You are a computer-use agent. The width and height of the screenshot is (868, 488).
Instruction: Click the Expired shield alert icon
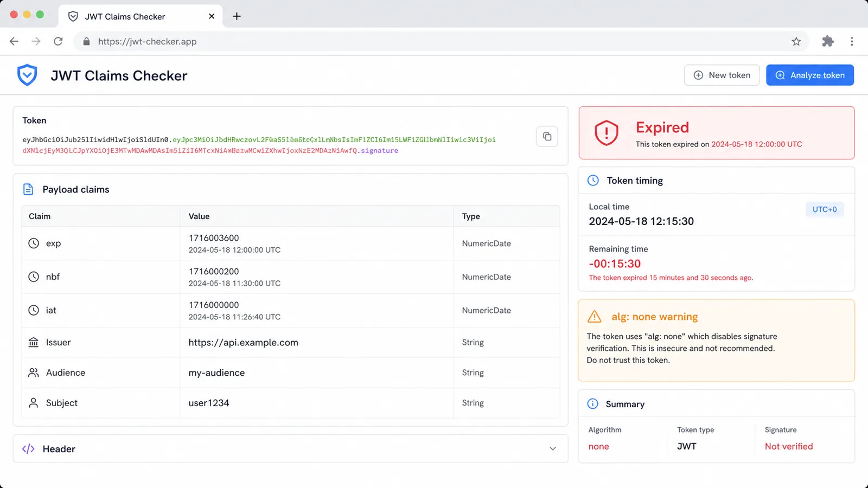pyautogui.click(x=607, y=133)
